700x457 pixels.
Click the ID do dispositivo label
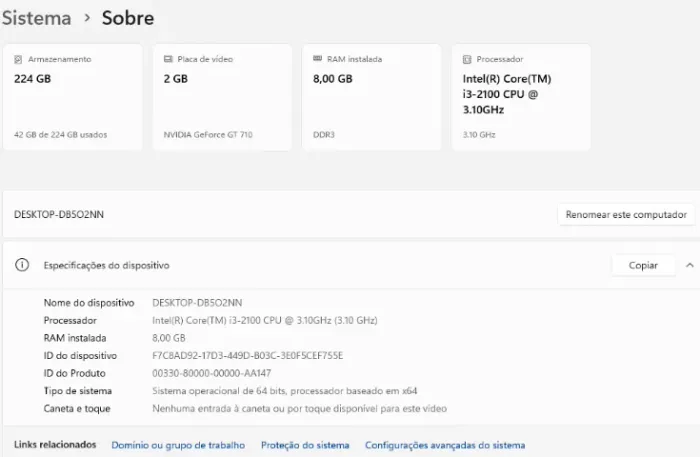coord(80,356)
